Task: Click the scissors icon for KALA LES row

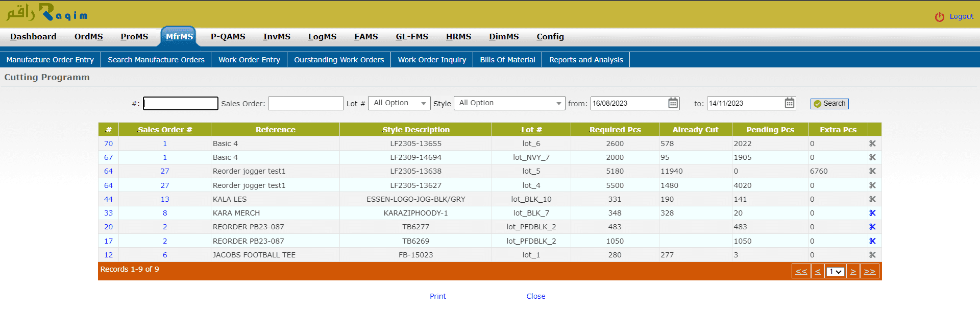Action: tap(872, 199)
